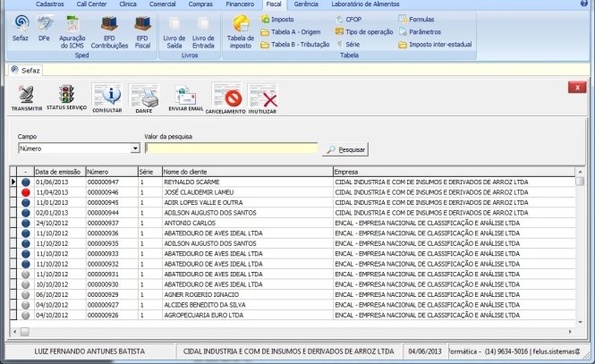Sort by Nome do cliente header

pos(248,172)
